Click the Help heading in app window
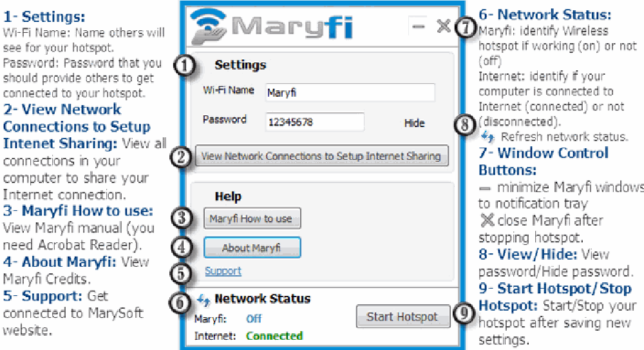The image size is (644, 350). pyautogui.click(x=228, y=197)
